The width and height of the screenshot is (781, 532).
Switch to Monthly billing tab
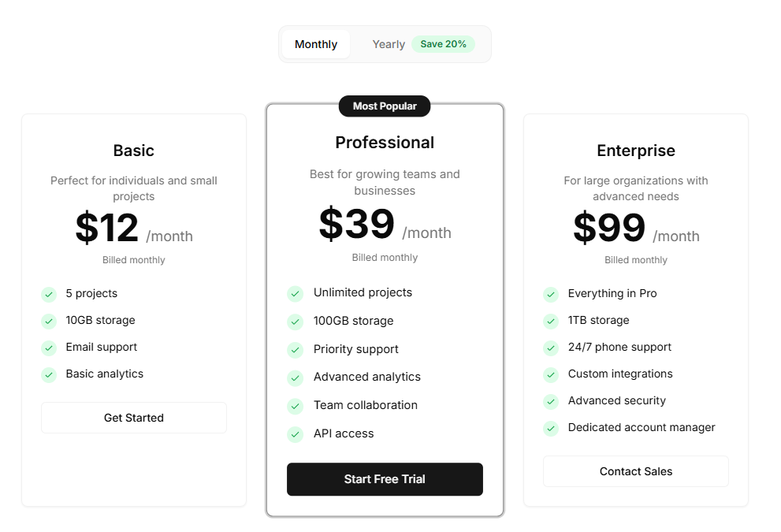point(316,44)
